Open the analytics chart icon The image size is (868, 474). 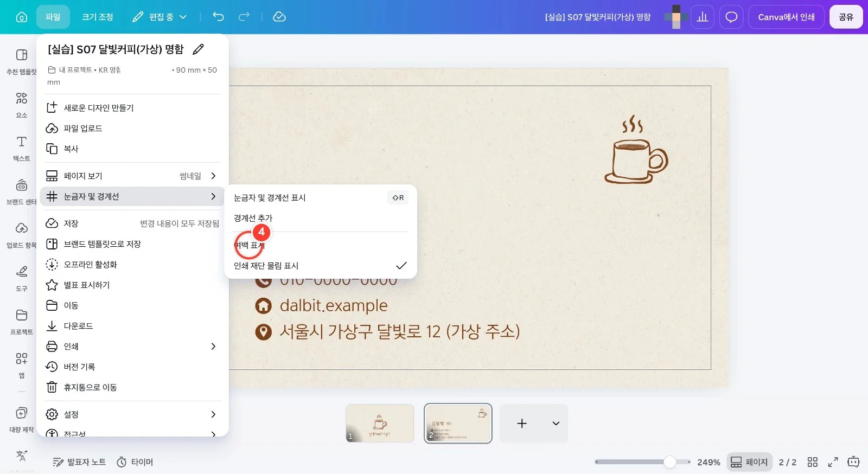pyautogui.click(x=703, y=17)
